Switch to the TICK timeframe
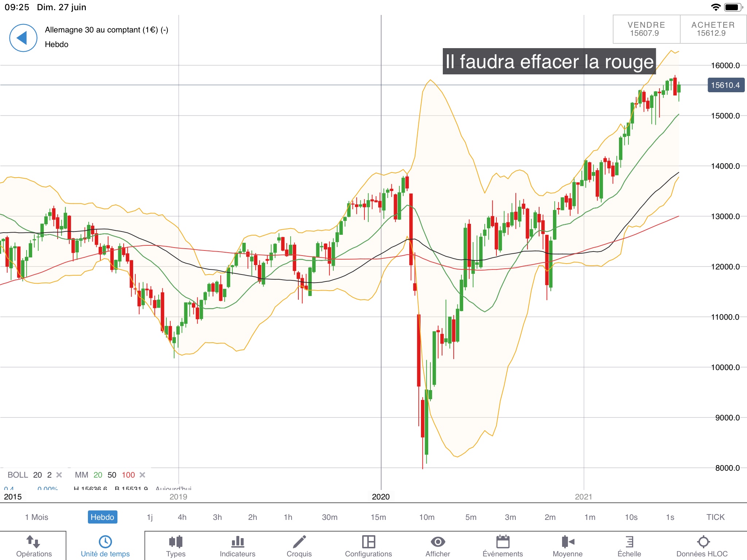747x560 pixels. point(715,517)
